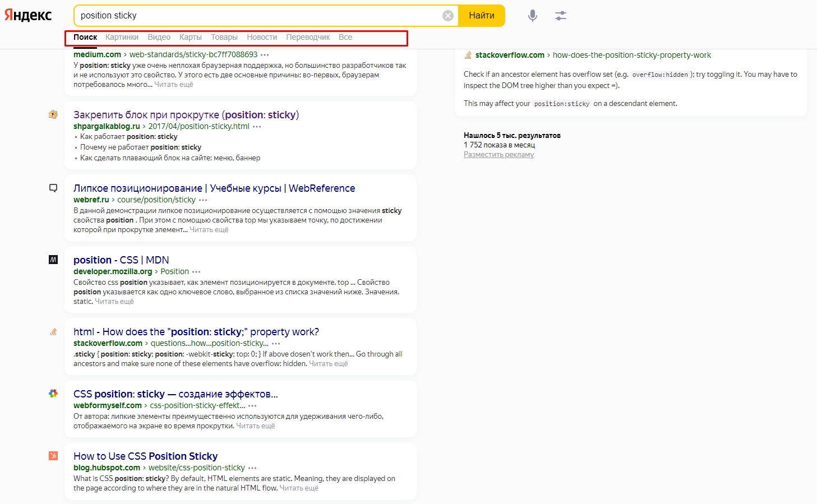Open more options dots for stackoverflow.com result
The height and width of the screenshot is (504, 817).
pyautogui.click(x=276, y=344)
